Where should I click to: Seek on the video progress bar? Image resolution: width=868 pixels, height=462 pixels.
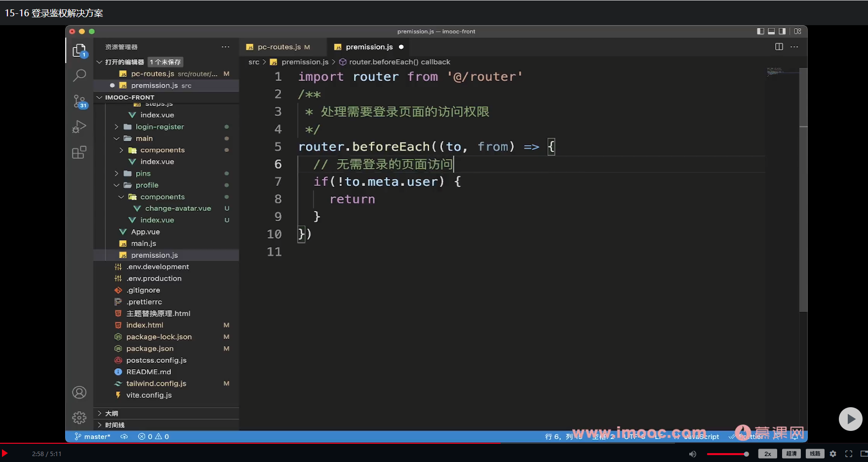pos(434,443)
